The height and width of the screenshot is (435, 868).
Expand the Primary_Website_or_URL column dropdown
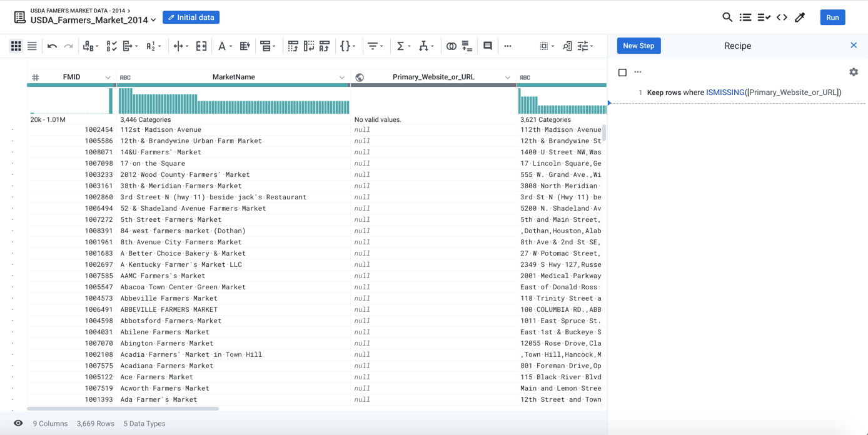click(508, 77)
